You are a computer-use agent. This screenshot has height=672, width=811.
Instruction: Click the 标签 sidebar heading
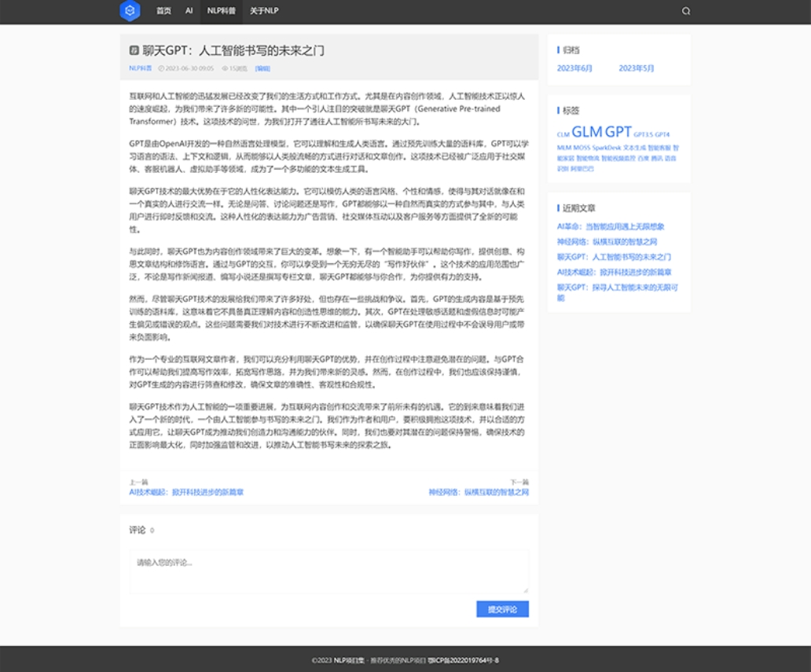[571, 111]
